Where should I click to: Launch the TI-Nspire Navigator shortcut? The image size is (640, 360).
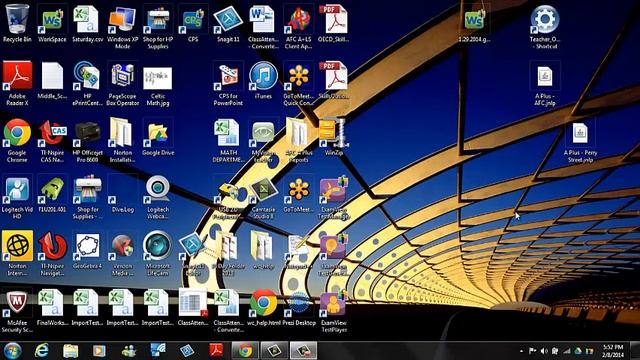[52, 253]
